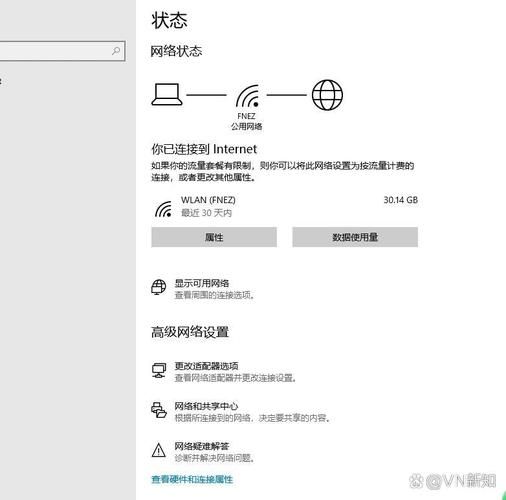Screen dimensions: 506x500
Task: Click the 你已连接到 Internet heading
Action: [204, 149]
